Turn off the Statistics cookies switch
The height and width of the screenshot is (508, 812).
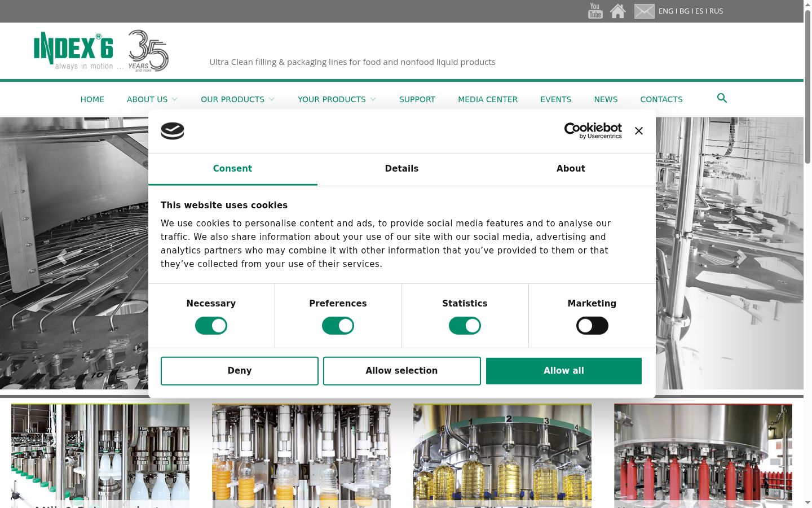click(465, 326)
